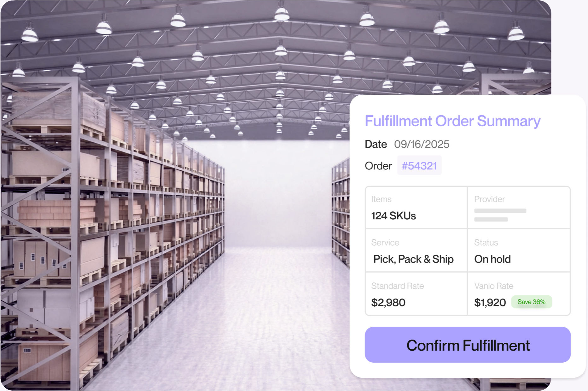Click the Standard Rate label

coord(397,286)
